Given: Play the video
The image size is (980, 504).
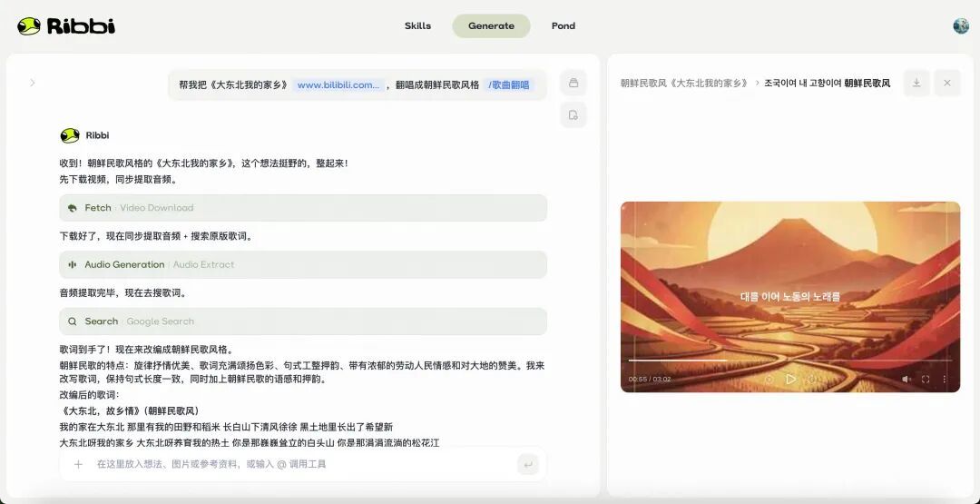Looking at the screenshot, I should point(790,379).
